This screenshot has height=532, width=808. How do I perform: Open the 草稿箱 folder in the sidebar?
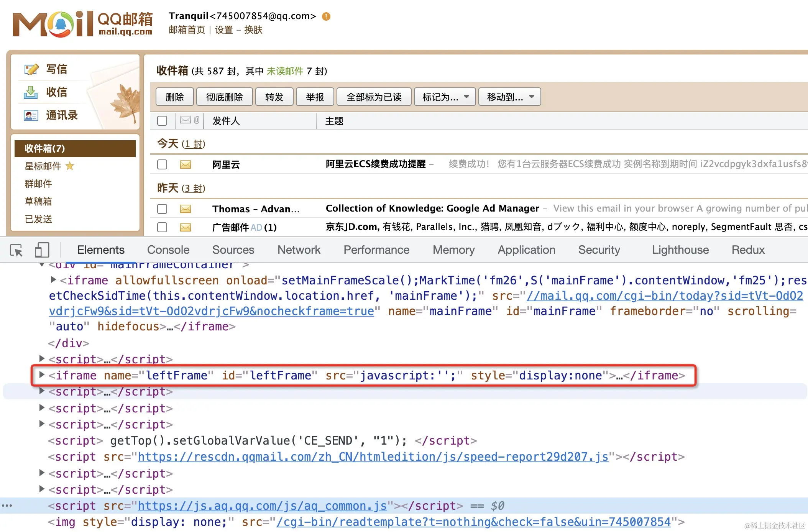[x=38, y=201]
